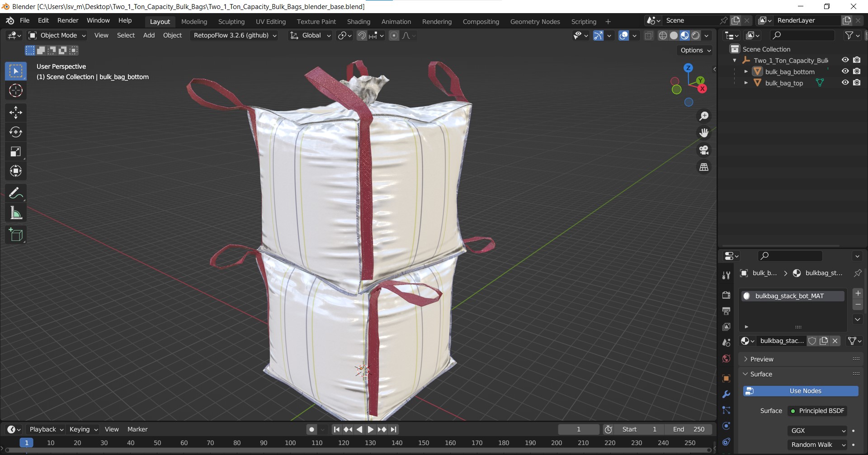
Task: Disable bulk_bag_top in renders
Action: [857, 83]
